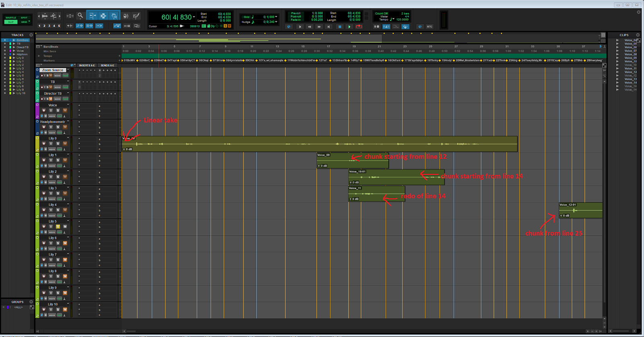The height and width of the screenshot is (337, 644).
Task: Select the Min:Secs ruler name
Action: click(x=50, y=51)
